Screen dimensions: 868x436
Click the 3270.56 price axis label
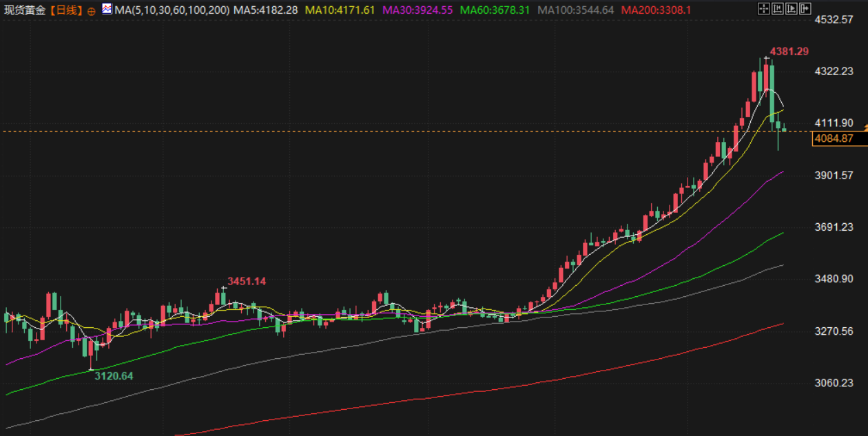[x=834, y=331]
